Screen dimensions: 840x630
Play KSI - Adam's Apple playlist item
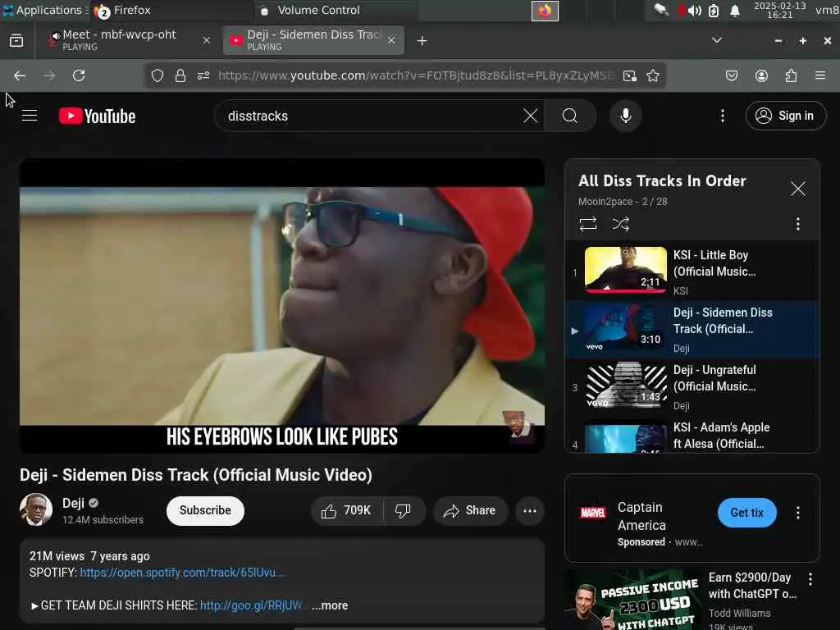point(692,436)
